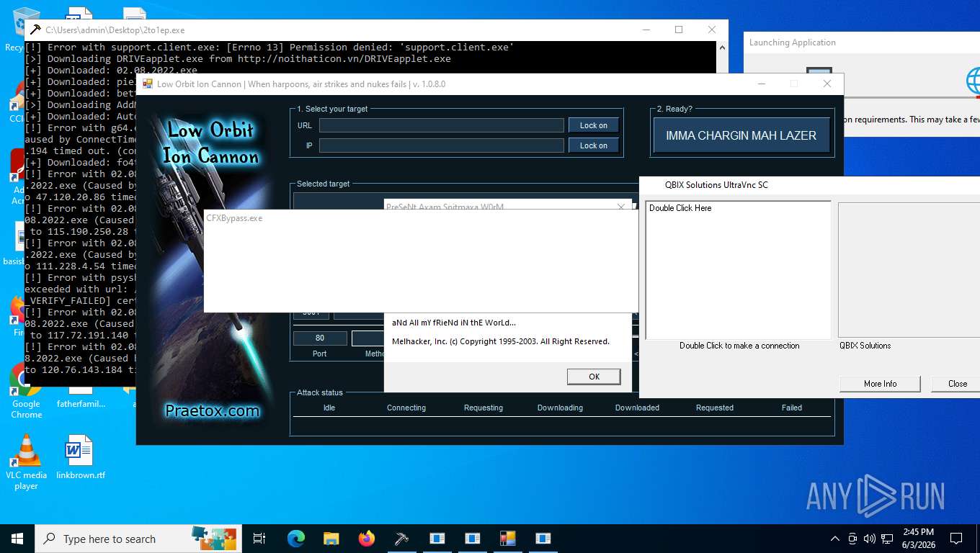Close the Melhacker message dialog with X
The image size is (980, 553).
pyautogui.click(x=622, y=207)
